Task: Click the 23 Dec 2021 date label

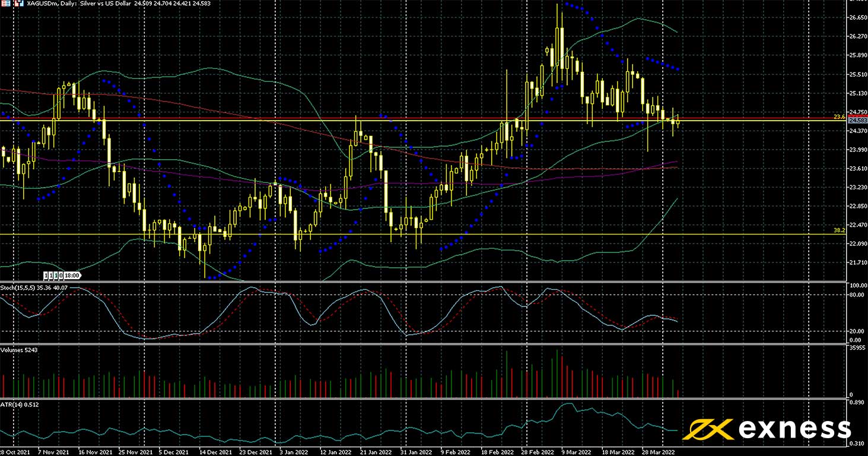Action: [x=256, y=452]
